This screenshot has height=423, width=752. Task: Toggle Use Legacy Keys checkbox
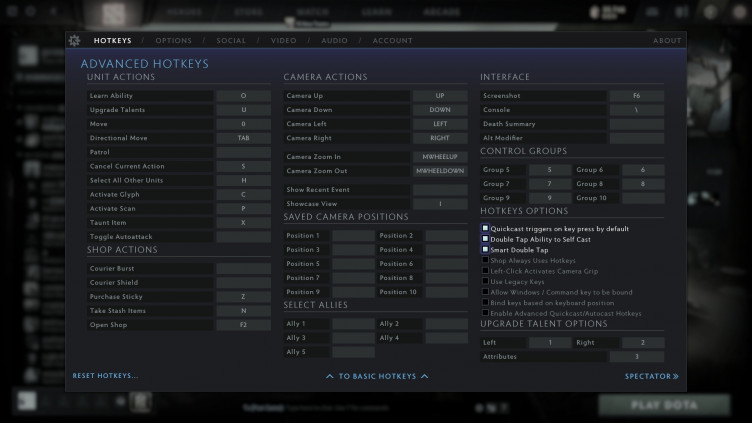pyautogui.click(x=486, y=282)
